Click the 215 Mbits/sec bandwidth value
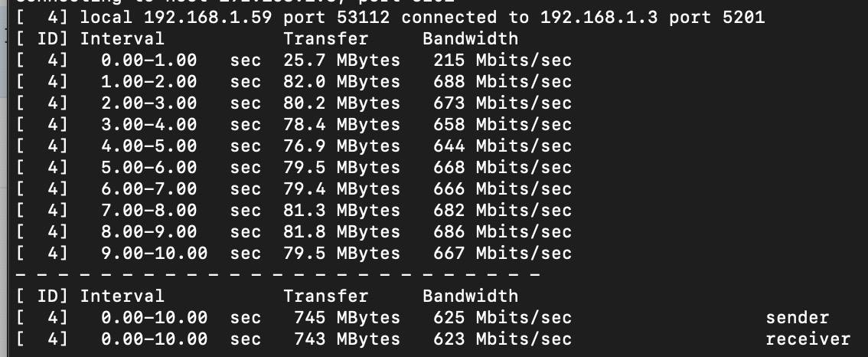This screenshot has width=868, height=357. (x=502, y=60)
